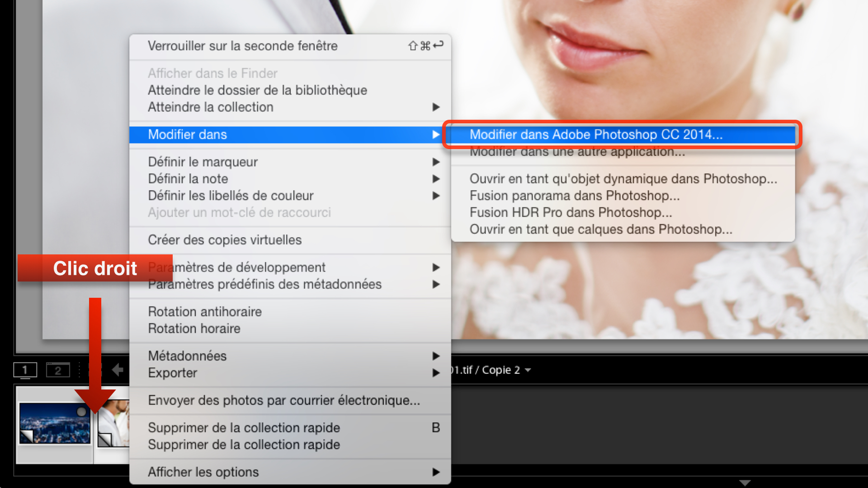
Task: Choose Fusion HDR Pro dans Photoshop
Action: (571, 212)
